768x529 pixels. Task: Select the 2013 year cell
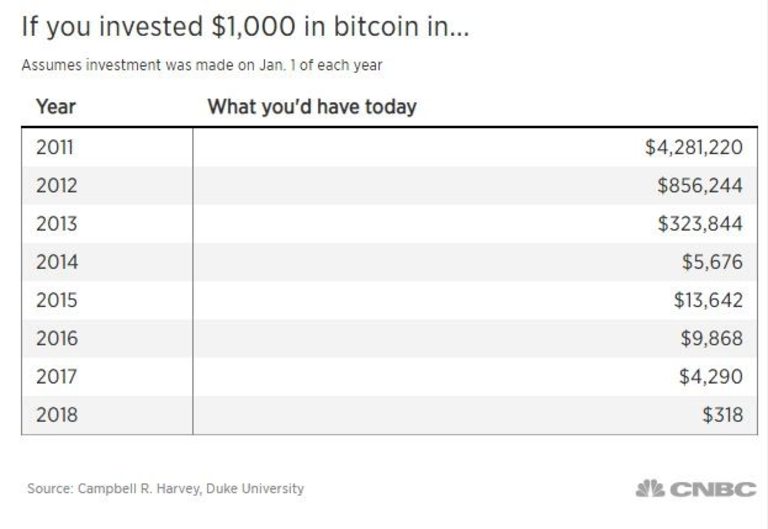pyautogui.click(x=56, y=224)
